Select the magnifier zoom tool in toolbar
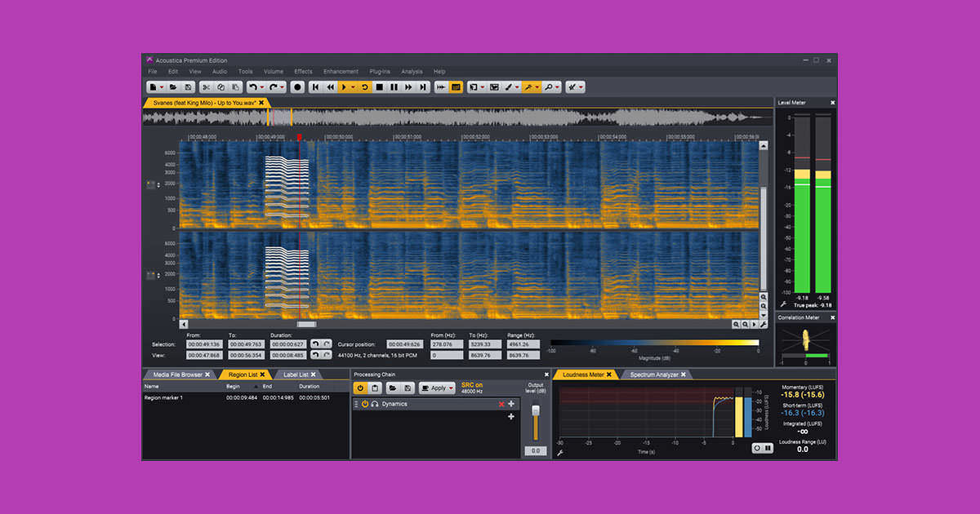Image resolution: width=980 pixels, height=514 pixels. pos(549,86)
